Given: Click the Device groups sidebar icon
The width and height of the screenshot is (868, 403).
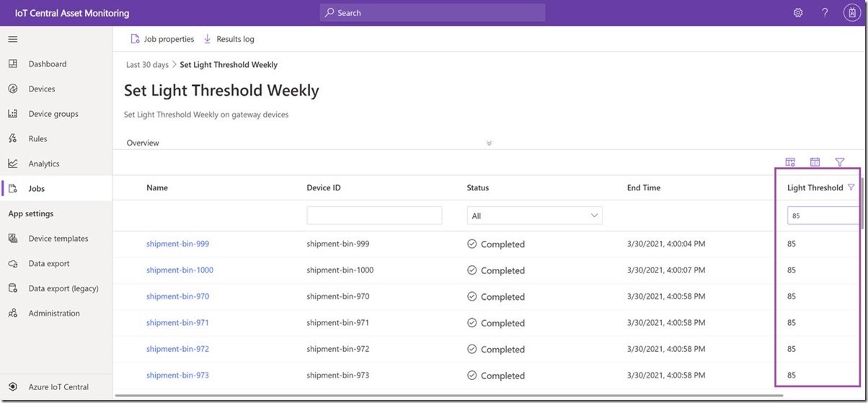Looking at the screenshot, I should pos(12,114).
